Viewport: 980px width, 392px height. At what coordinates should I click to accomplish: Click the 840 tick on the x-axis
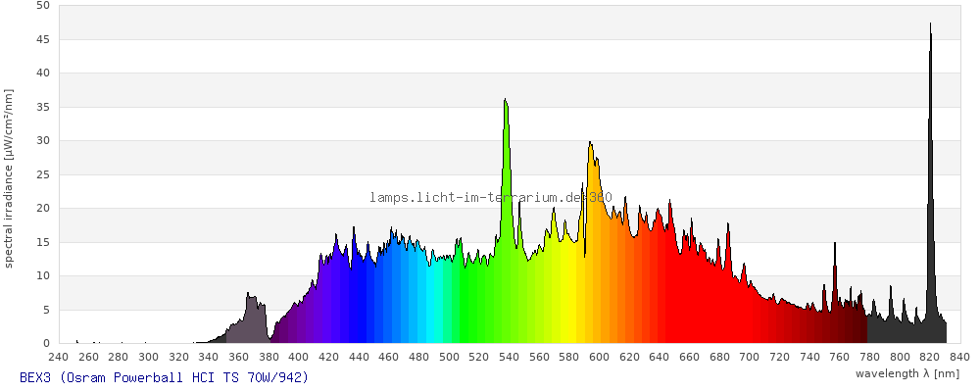click(959, 356)
